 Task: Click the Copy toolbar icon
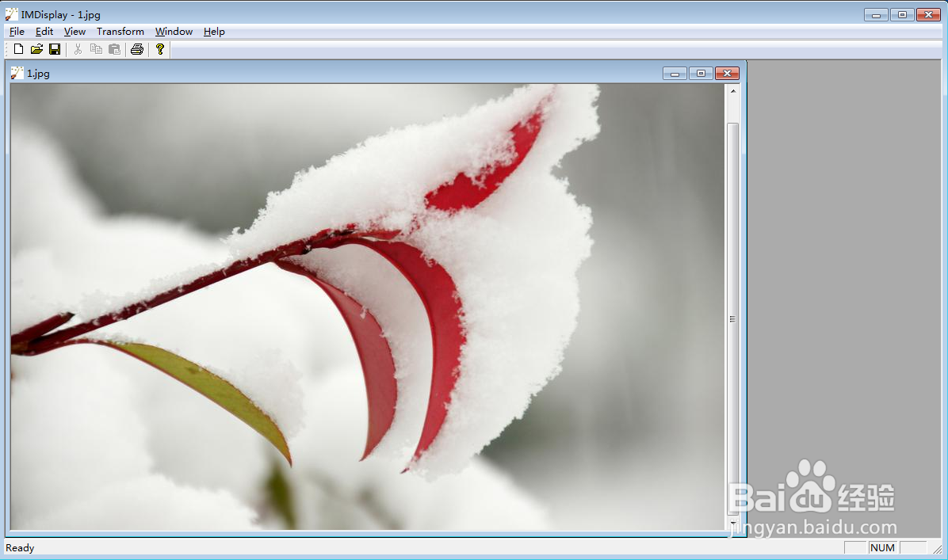(x=96, y=50)
